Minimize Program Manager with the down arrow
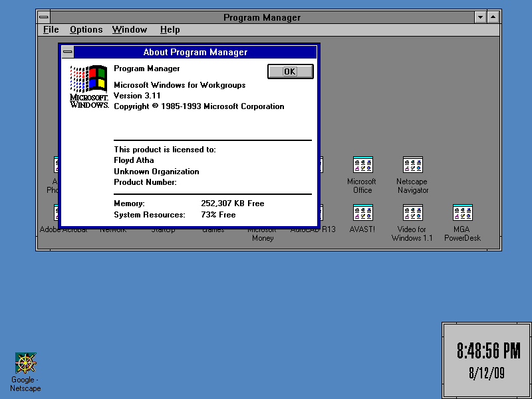Image resolution: width=532 pixels, height=399 pixels. click(481, 17)
